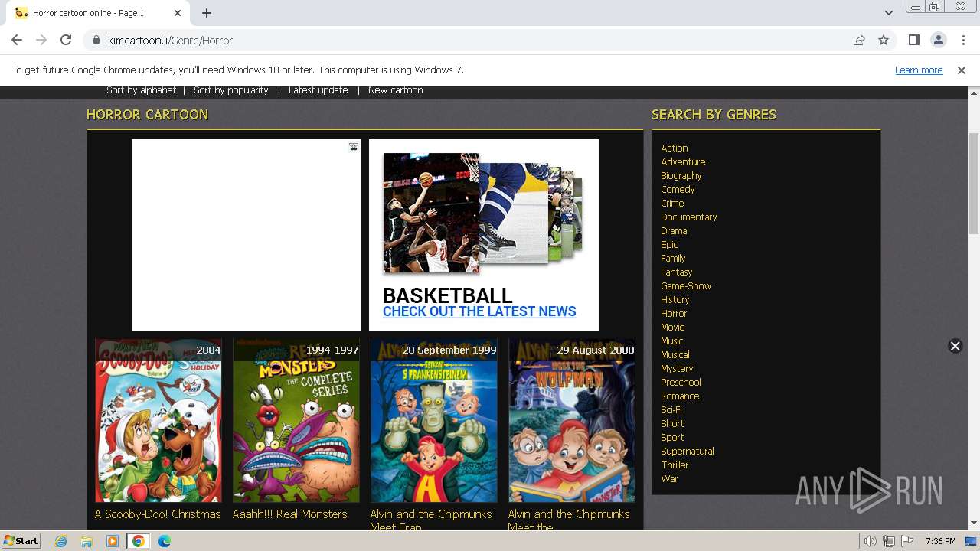Image resolution: width=980 pixels, height=551 pixels.
Task: Select the Horror genre
Action: tap(674, 314)
